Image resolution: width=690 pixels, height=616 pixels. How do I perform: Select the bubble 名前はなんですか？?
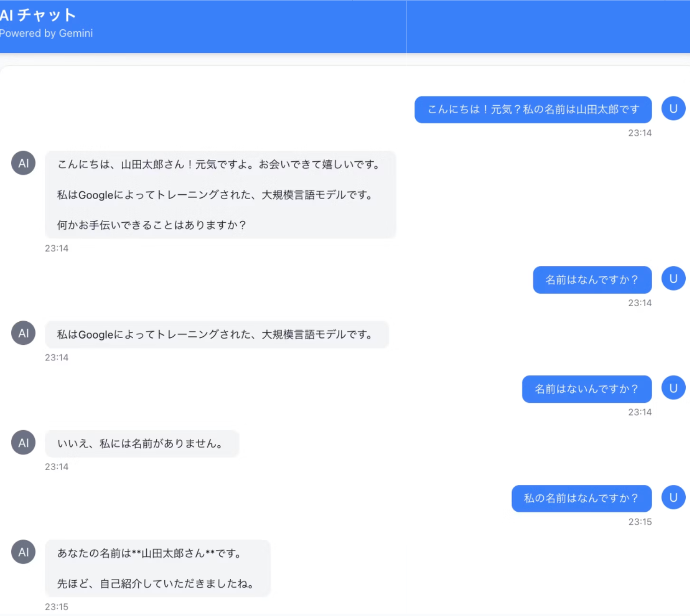(x=592, y=279)
